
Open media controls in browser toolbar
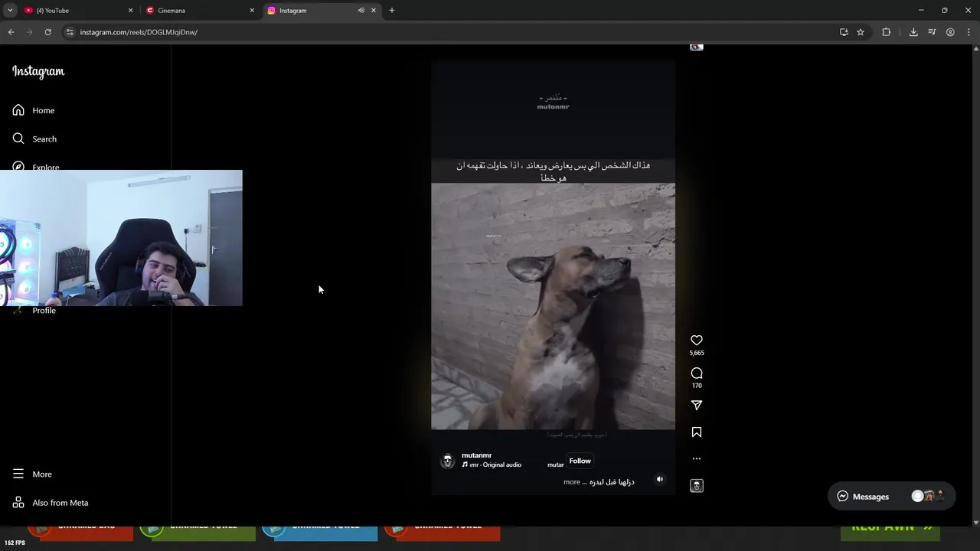coord(932,32)
